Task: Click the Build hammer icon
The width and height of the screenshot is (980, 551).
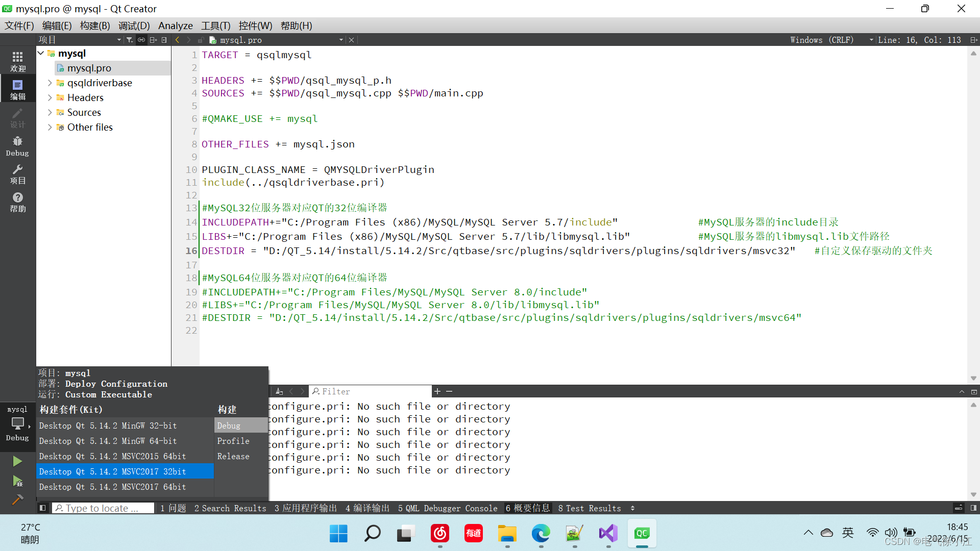Action: click(17, 499)
